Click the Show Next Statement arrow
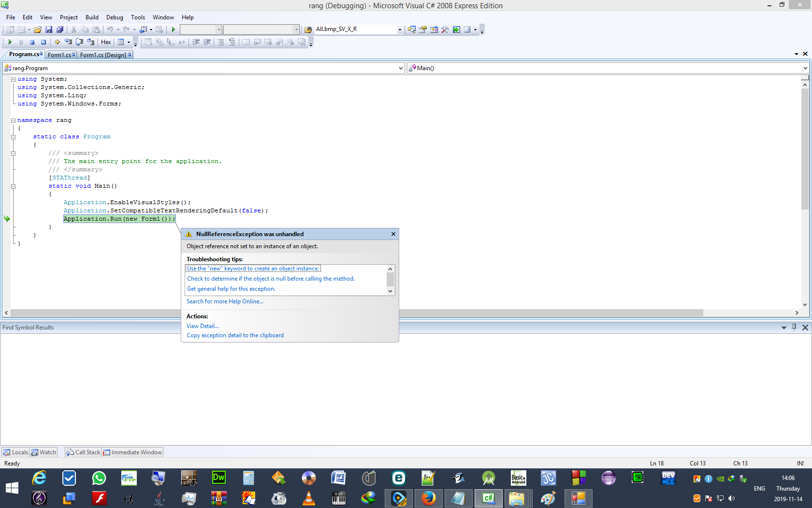Image resolution: width=812 pixels, height=508 pixels. pyautogui.click(x=57, y=42)
